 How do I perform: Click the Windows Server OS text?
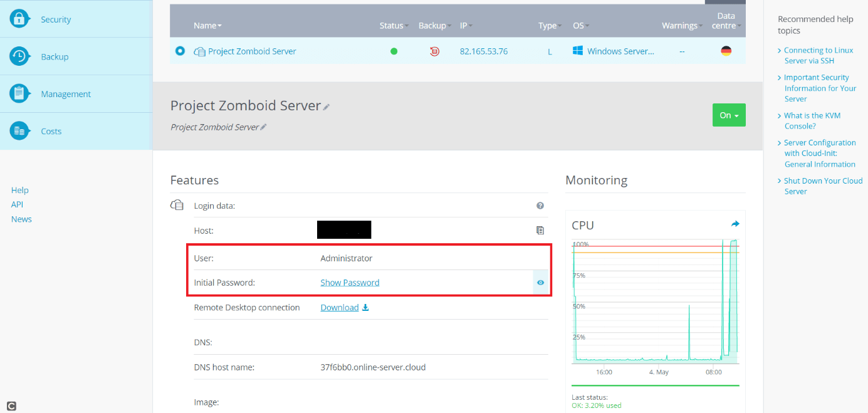pyautogui.click(x=620, y=51)
